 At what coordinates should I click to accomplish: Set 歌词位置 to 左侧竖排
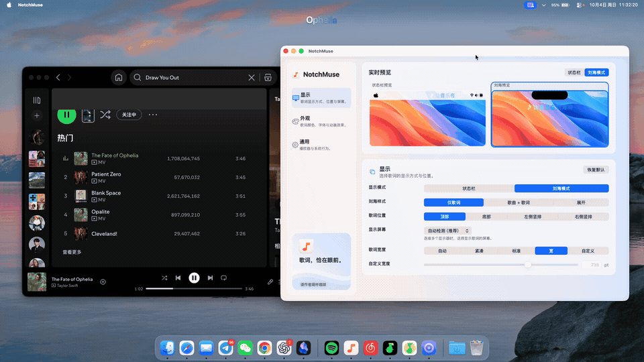pos(533,217)
